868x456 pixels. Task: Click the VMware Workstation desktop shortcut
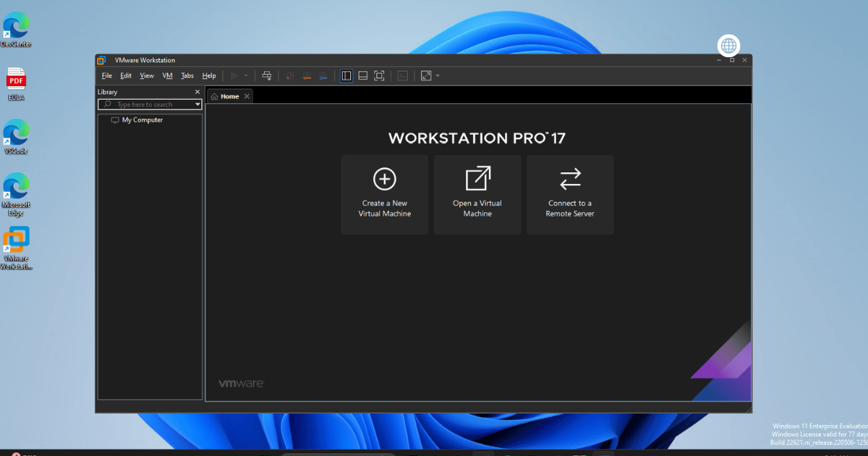tap(16, 248)
